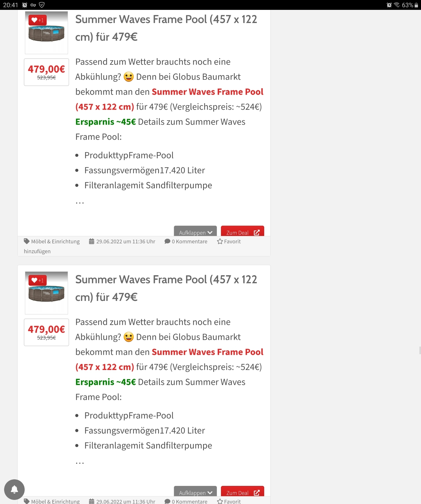
Task: Click the second deal's 479,00€ price box
Action: tap(46, 332)
